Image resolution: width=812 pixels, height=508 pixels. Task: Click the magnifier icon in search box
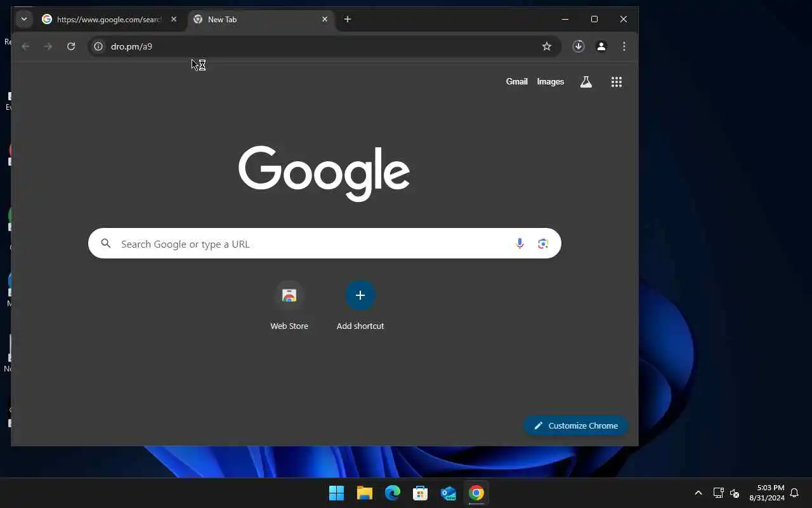pos(106,243)
